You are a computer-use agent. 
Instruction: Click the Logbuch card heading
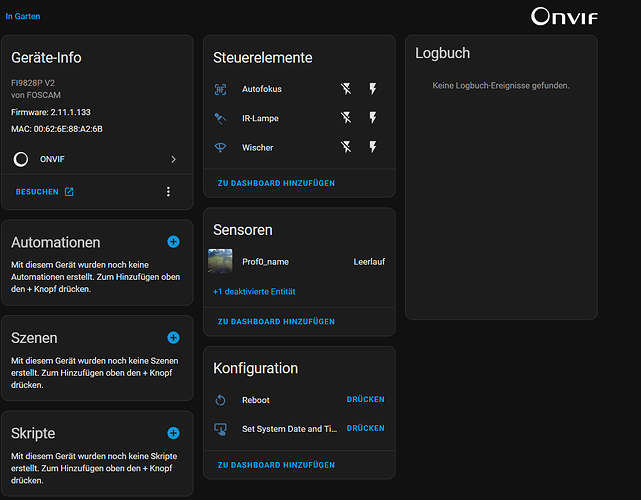[442, 53]
